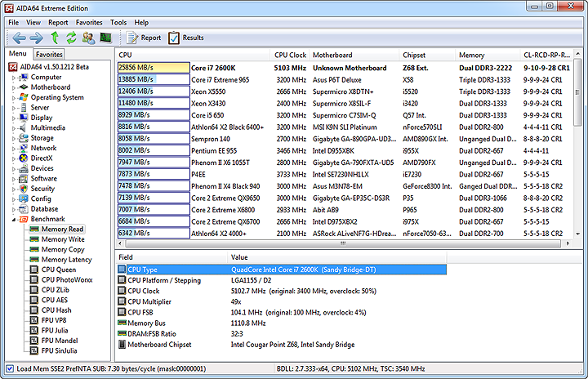Click the Value column header
588x379 pixels.
coord(336,257)
